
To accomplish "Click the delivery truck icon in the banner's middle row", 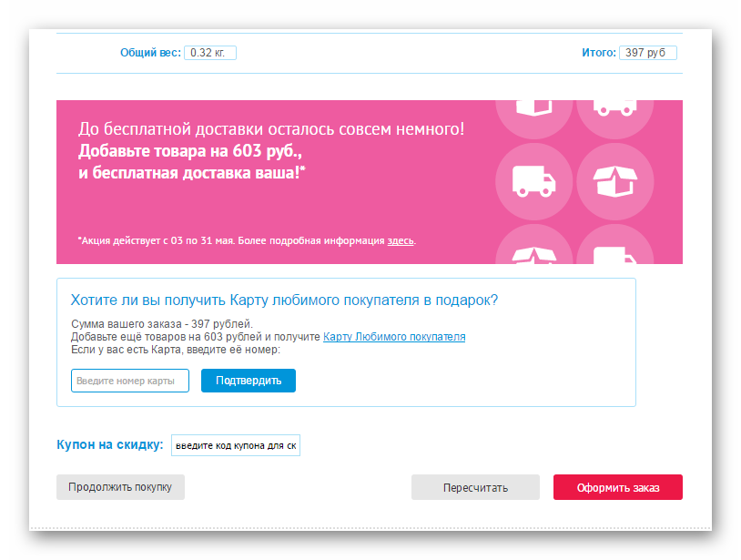I will (x=534, y=180).
